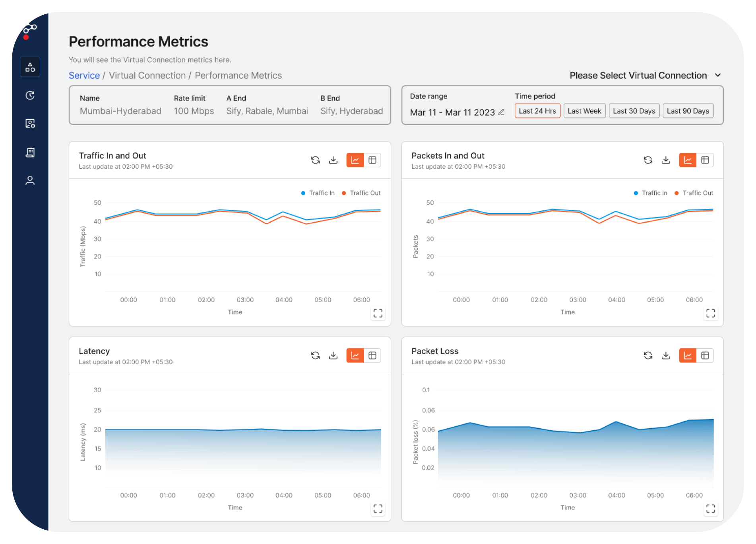
Task: Switch Traffic In and Out to table view
Action: [x=372, y=160]
